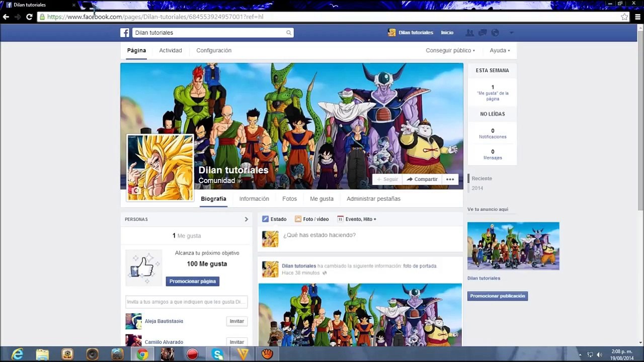Image resolution: width=644 pixels, height=362 pixels.
Task: Click the Seguir button on cover
Action: click(x=387, y=179)
